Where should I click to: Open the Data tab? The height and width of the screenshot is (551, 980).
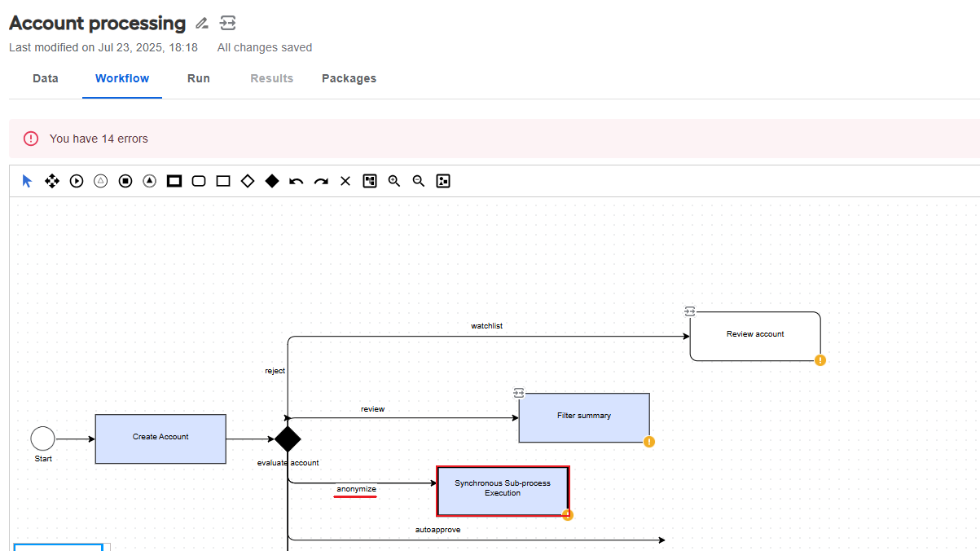click(x=46, y=78)
